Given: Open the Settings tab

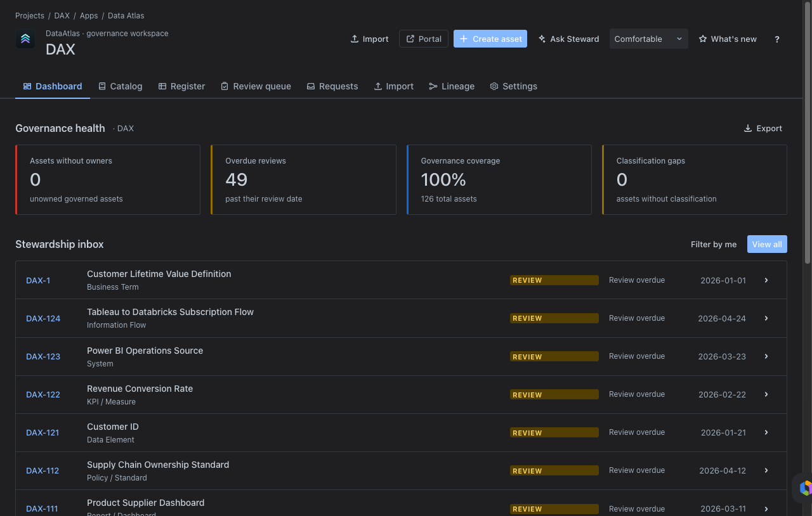Looking at the screenshot, I should (513, 86).
